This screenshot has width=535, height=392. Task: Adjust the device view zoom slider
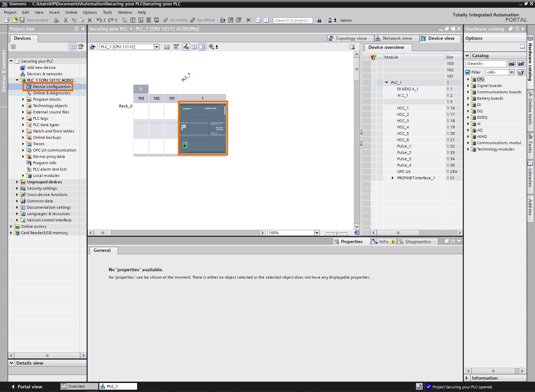(x=337, y=233)
